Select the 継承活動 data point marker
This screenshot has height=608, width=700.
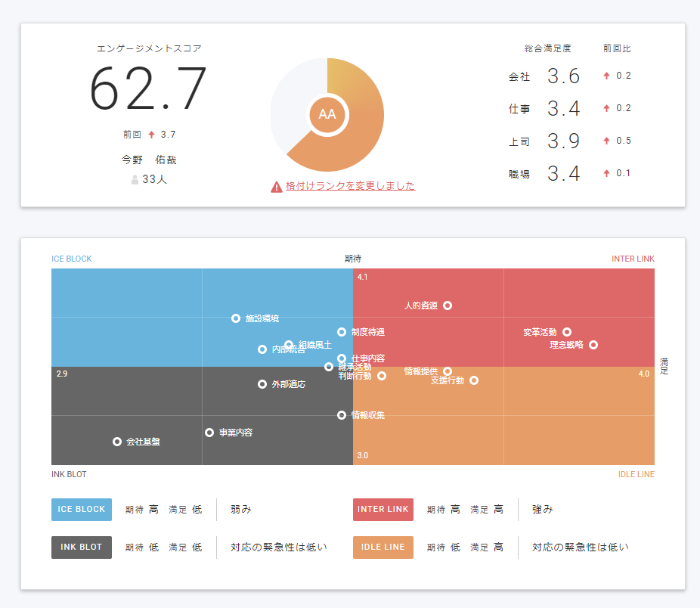coord(329,367)
